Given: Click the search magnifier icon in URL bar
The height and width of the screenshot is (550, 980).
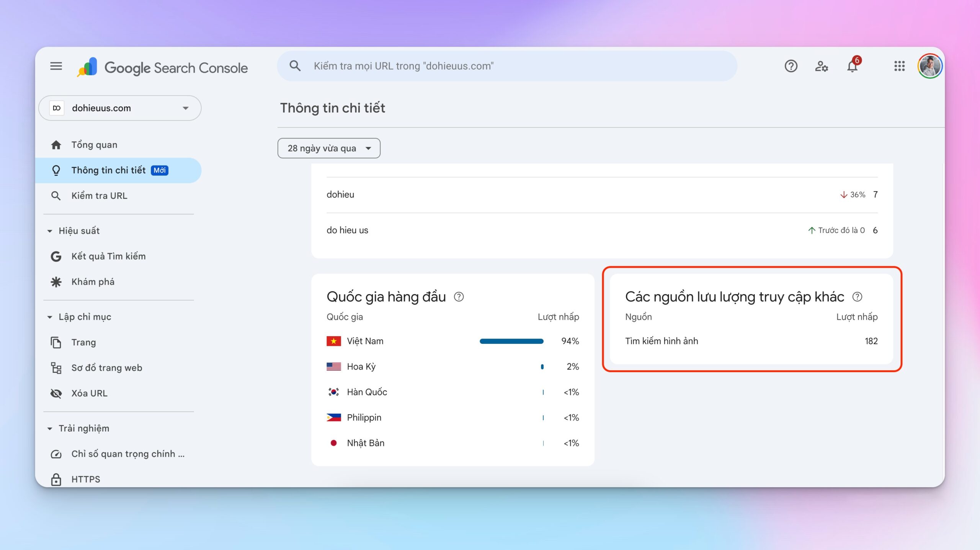Looking at the screenshot, I should coord(295,66).
